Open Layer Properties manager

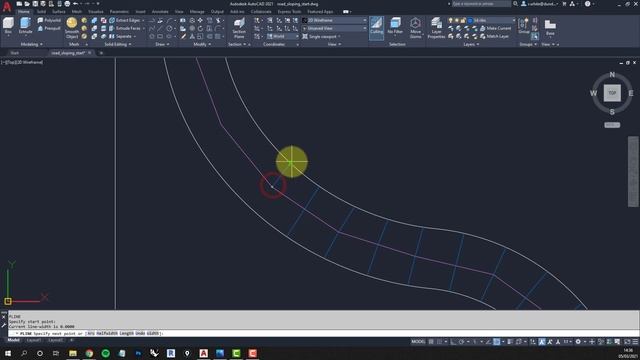coord(436,28)
